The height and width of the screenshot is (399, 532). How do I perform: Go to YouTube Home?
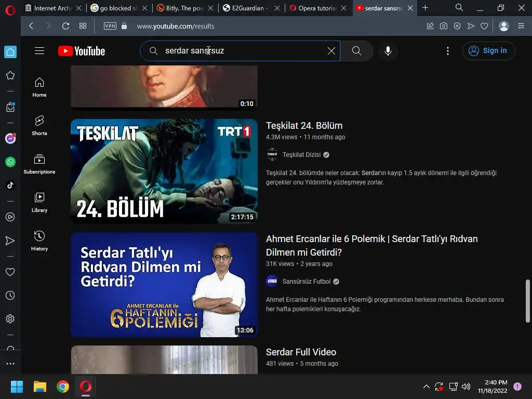tap(39, 87)
